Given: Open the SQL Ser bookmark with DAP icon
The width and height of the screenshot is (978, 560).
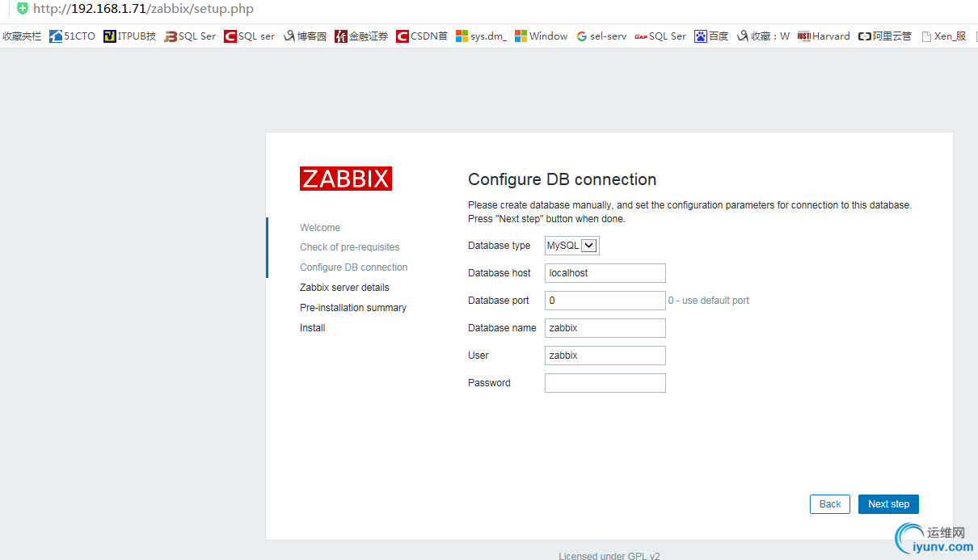Looking at the screenshot, I should (660, 36).
